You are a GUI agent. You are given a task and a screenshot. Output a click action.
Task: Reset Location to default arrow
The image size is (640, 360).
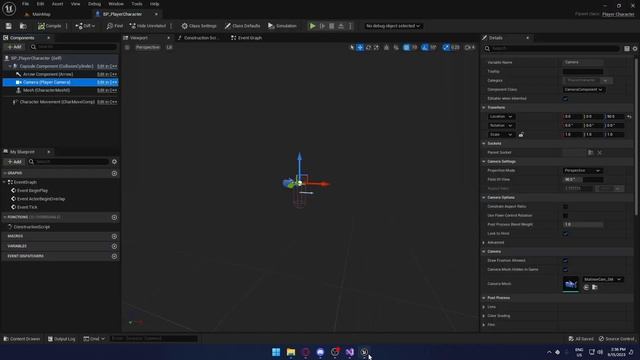[x=629, y=116]
